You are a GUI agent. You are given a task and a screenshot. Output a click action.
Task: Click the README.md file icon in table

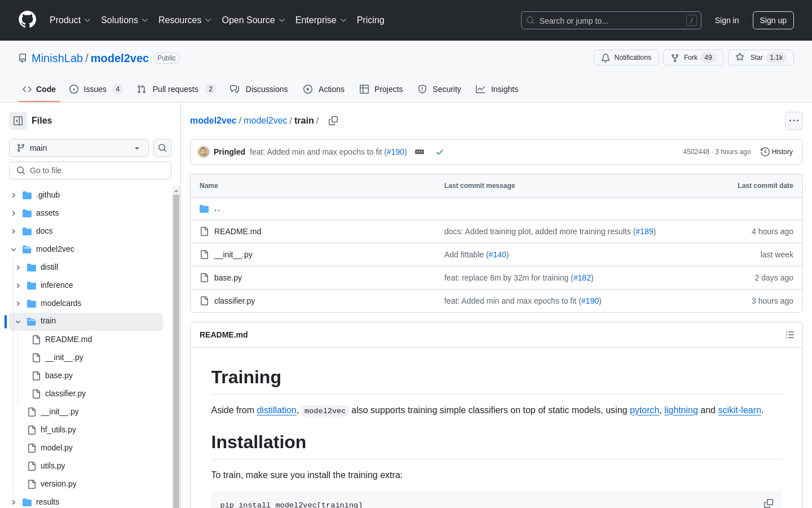[x=205, y=231]
